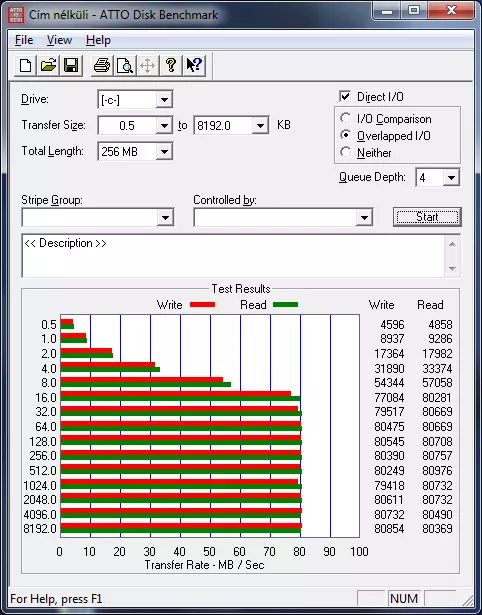Print results using the printer icon

pyautogui.click(x=102, y=65)
